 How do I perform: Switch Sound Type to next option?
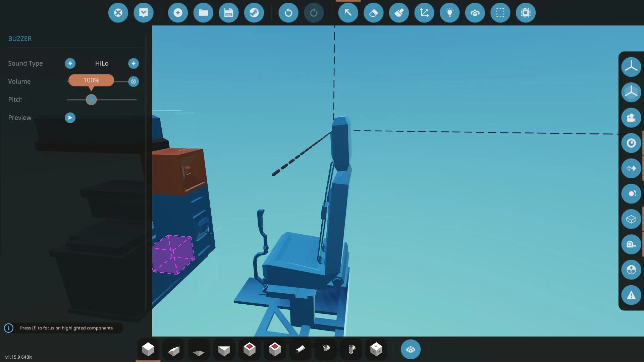(x=133, y=63)
